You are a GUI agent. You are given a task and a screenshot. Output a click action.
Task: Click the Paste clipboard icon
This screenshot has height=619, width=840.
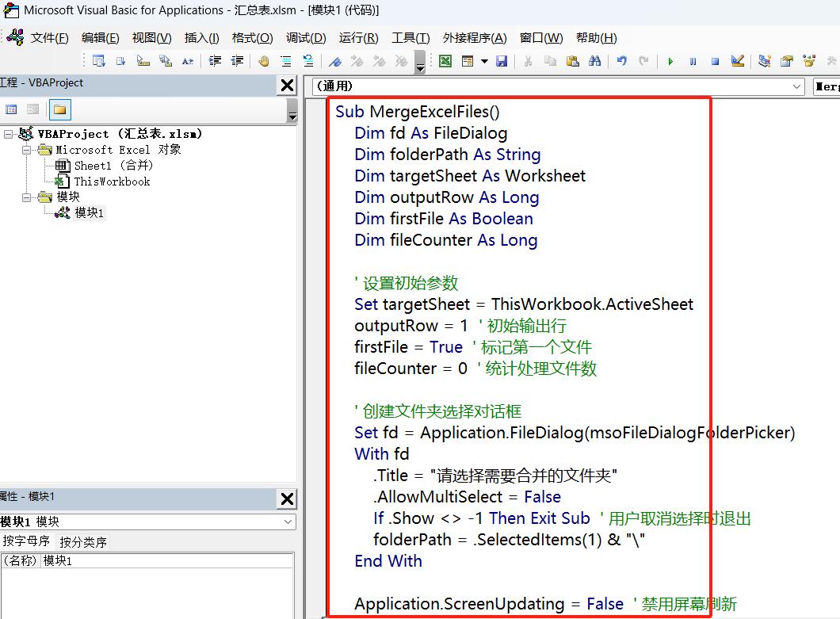click(x=573, y=61)
